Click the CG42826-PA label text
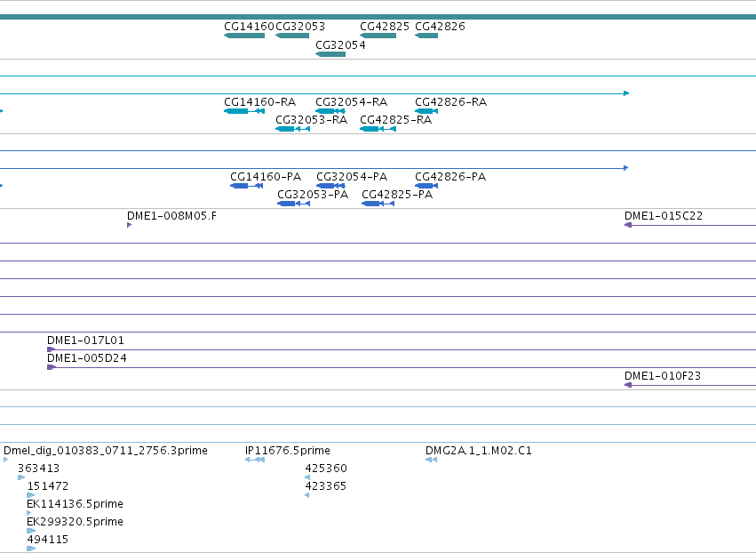 (450, 177)
